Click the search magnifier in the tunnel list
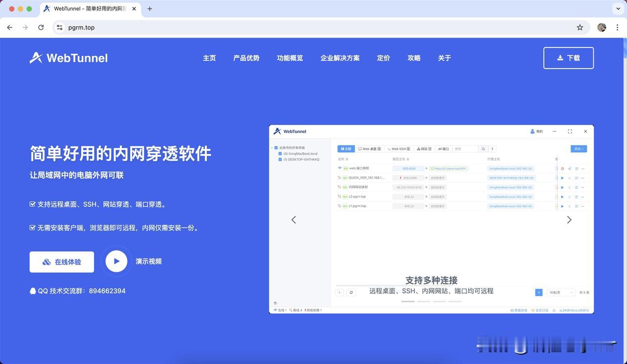Image resolution: width=627 pixels, height=364 pixels. [482, 148]
